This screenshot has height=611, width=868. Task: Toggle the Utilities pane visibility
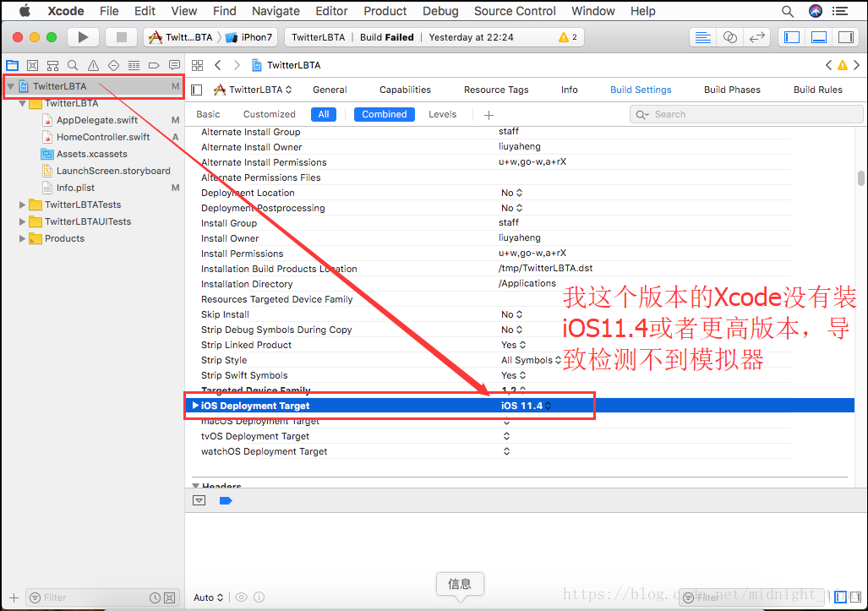pos(846,37)
